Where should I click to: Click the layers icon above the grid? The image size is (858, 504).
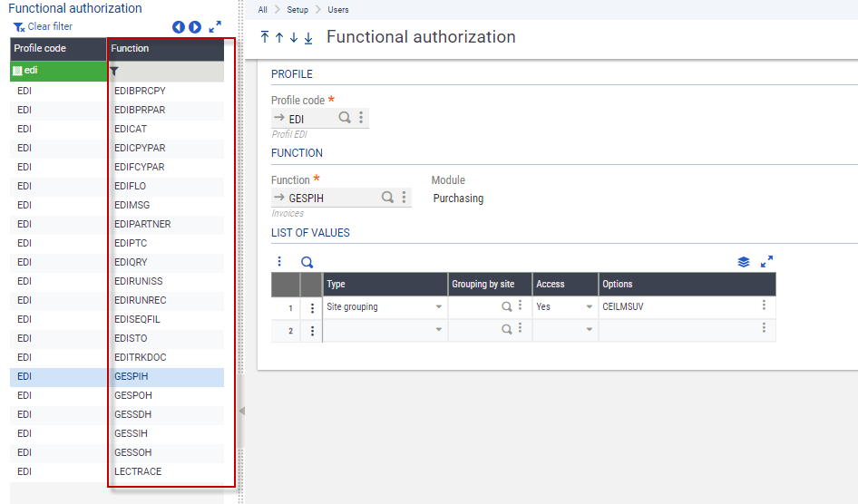(744, 262)
